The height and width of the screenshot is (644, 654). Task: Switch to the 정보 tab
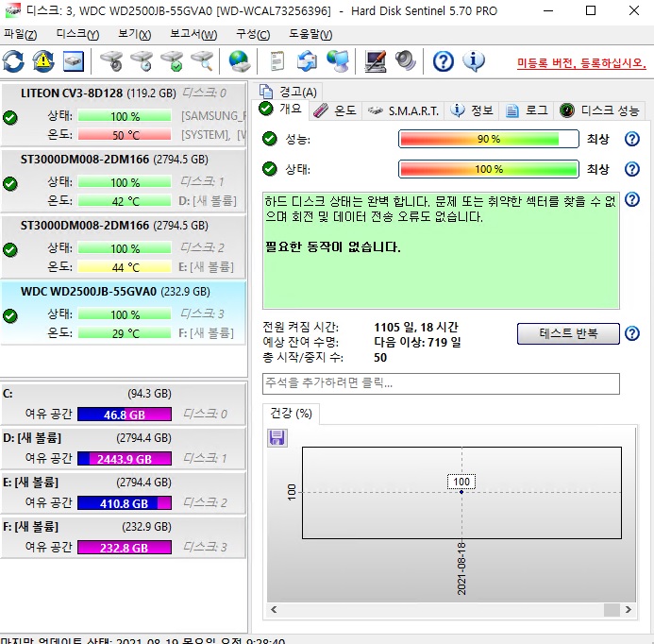click(472, 110)
